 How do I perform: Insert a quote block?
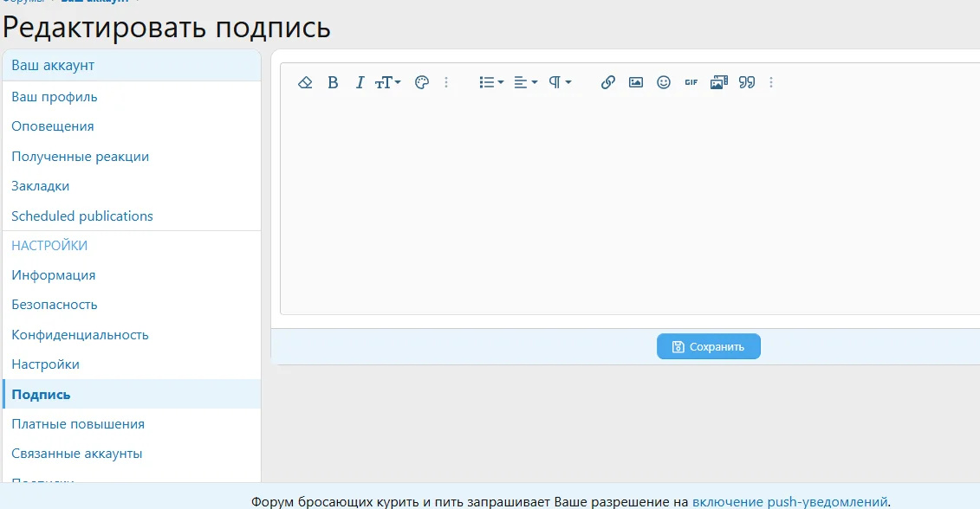747,82
